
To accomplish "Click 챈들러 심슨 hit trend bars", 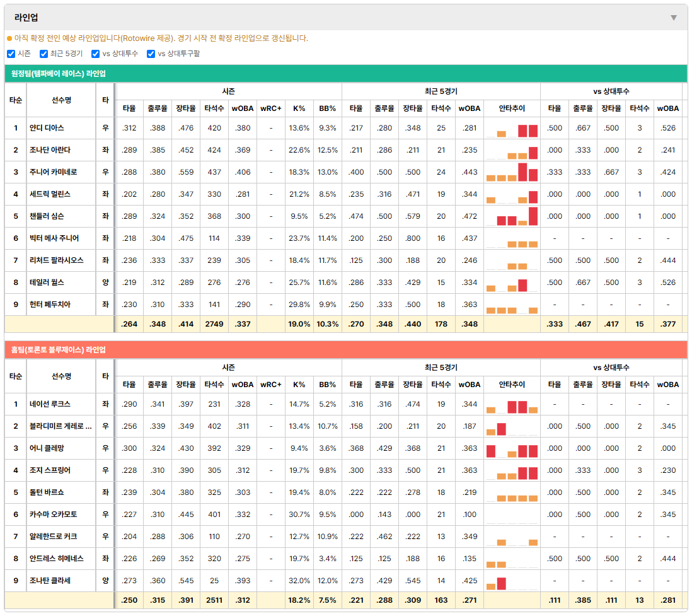I will tap(512, 216).
